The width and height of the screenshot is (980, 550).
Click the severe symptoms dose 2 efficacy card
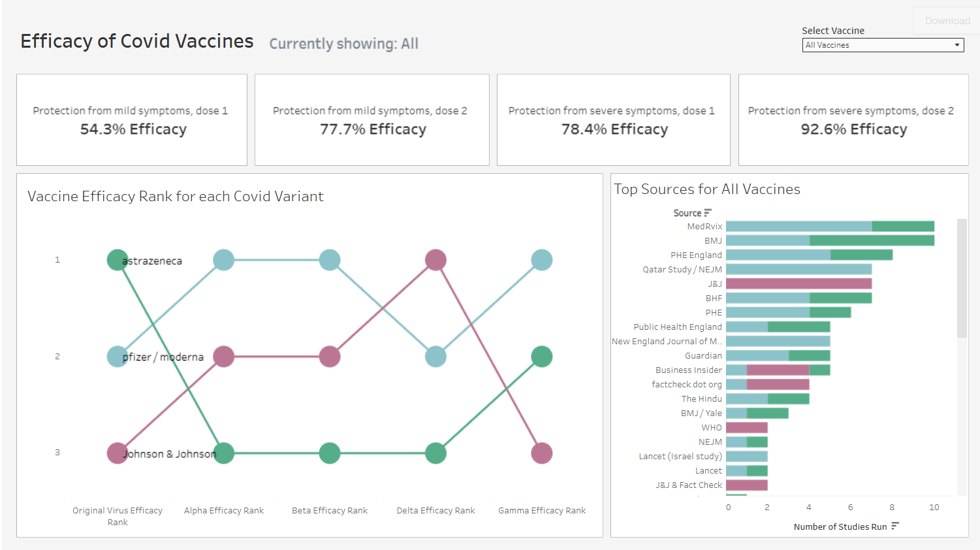(853, 120)
